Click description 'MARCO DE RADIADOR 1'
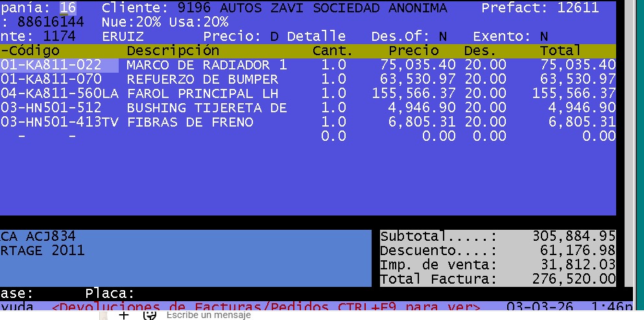Screen dimensions: 644x320 [207, 65]
